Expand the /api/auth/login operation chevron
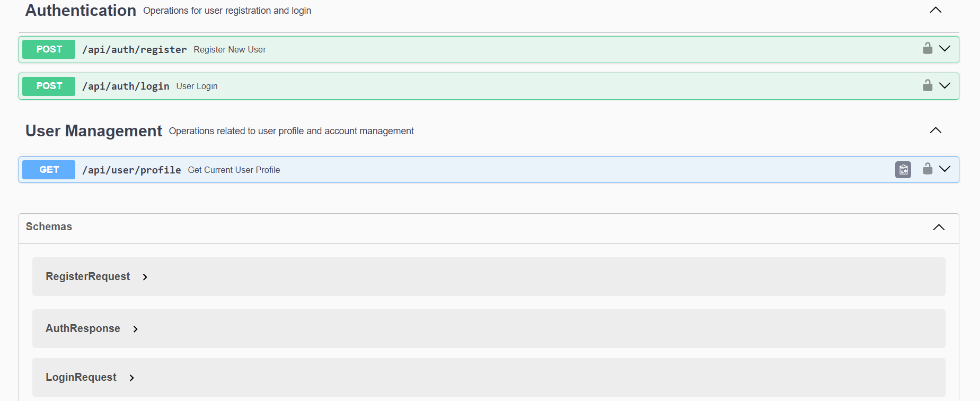The image size is (980, 401). (x=944, y=85)
